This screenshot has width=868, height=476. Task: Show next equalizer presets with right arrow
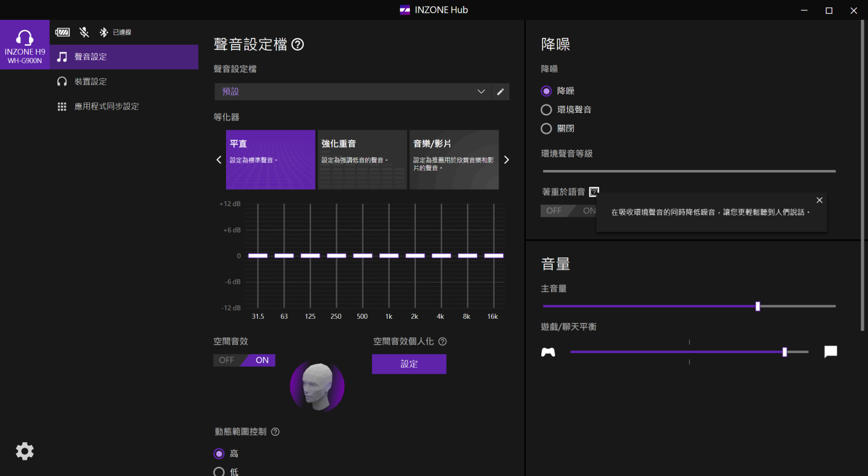coord(506,160)
